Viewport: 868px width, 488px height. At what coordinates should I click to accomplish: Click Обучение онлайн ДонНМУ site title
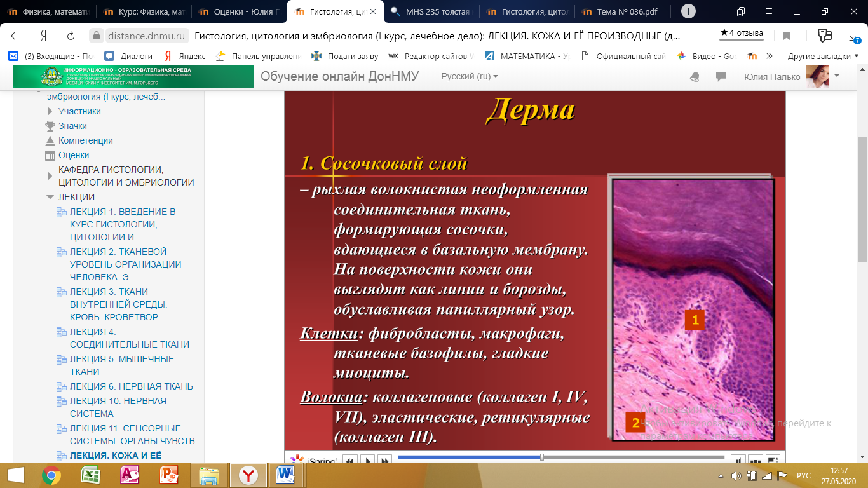[x=339, y=77]
